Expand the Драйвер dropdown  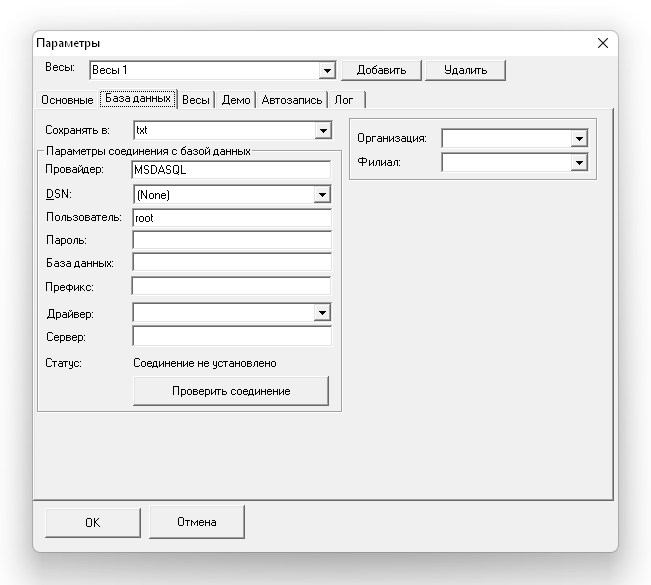tap(322, 313)
